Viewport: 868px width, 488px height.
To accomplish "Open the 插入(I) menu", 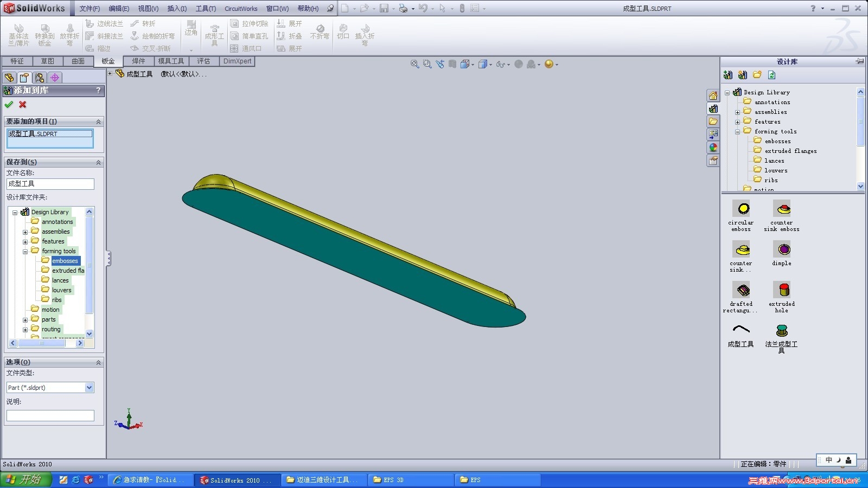I will pyautogui.click(x=177, y=9).
